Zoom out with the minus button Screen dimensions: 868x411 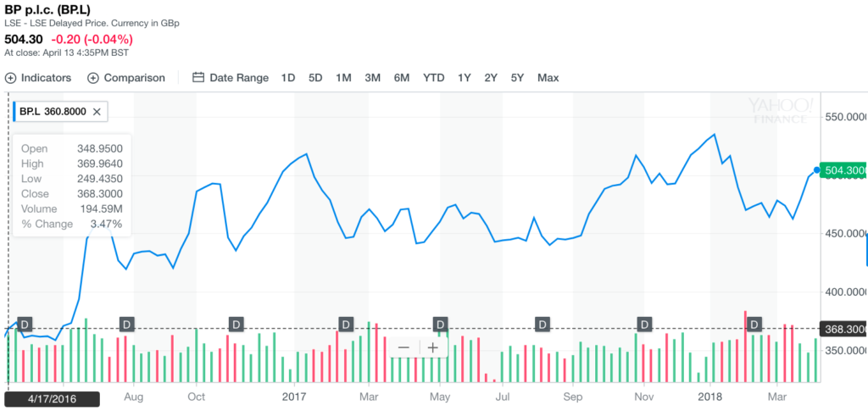403,347
